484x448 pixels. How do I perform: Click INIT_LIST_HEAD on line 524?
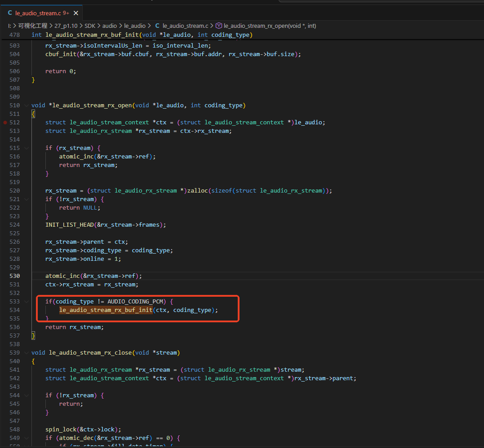coord(70,225)
